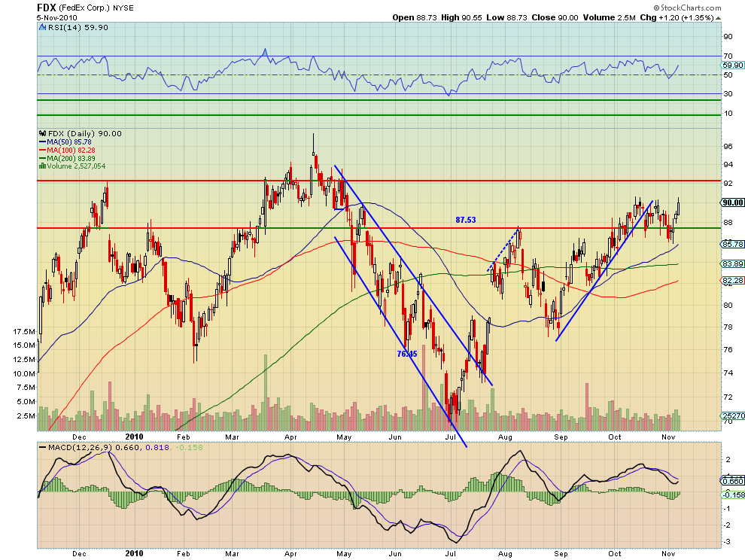Click the "Close 90.00" quote value
This screenshot has height=560, width=745.
[x=555, y=17]
